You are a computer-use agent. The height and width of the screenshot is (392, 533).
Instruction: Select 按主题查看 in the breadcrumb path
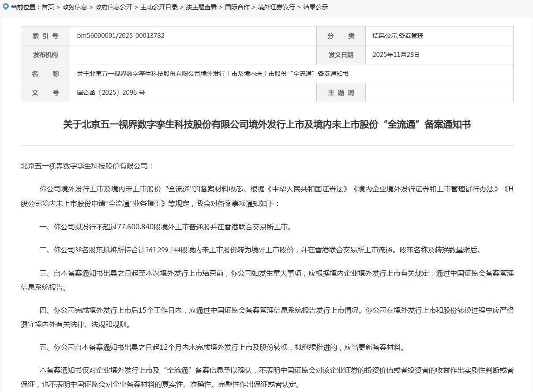[x=201, y=7]
